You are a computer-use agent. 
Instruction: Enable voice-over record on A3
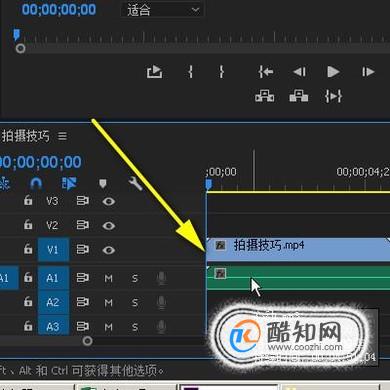(161, 327)
